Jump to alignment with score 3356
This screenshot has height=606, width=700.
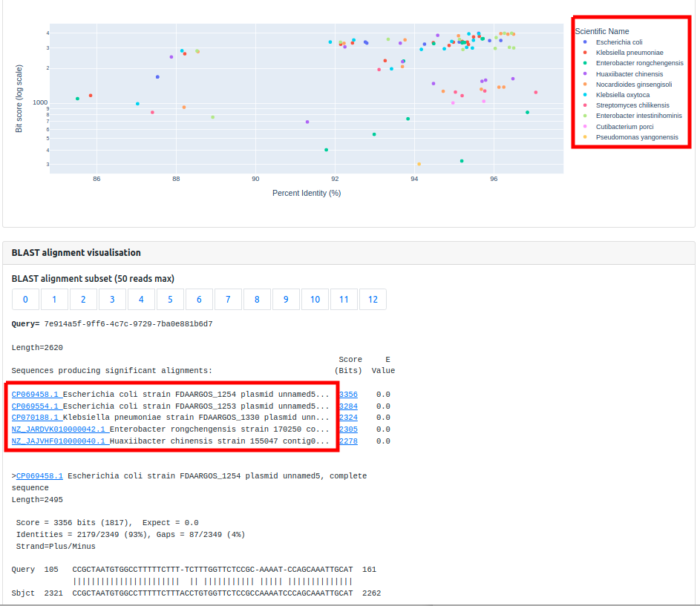[348, 395]
